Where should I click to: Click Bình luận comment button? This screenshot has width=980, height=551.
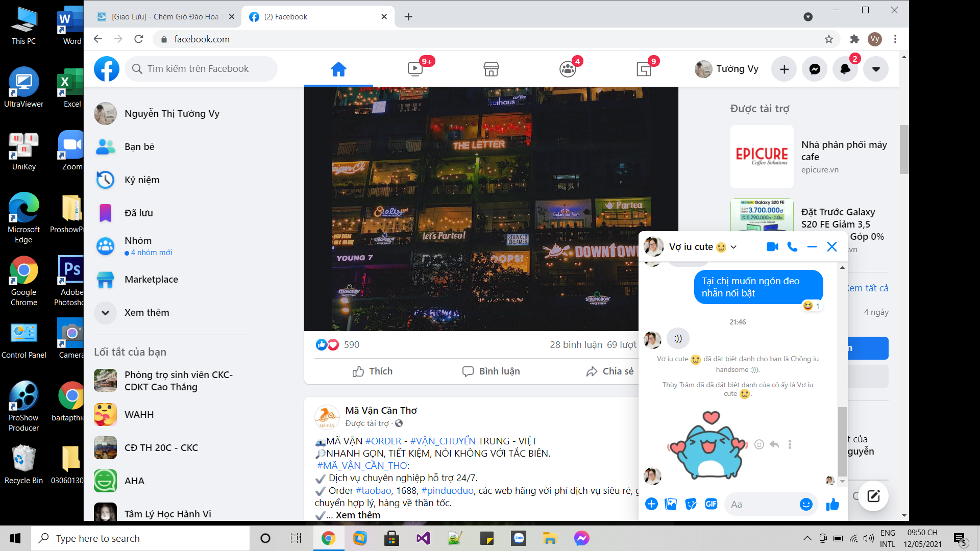[491, 371]
